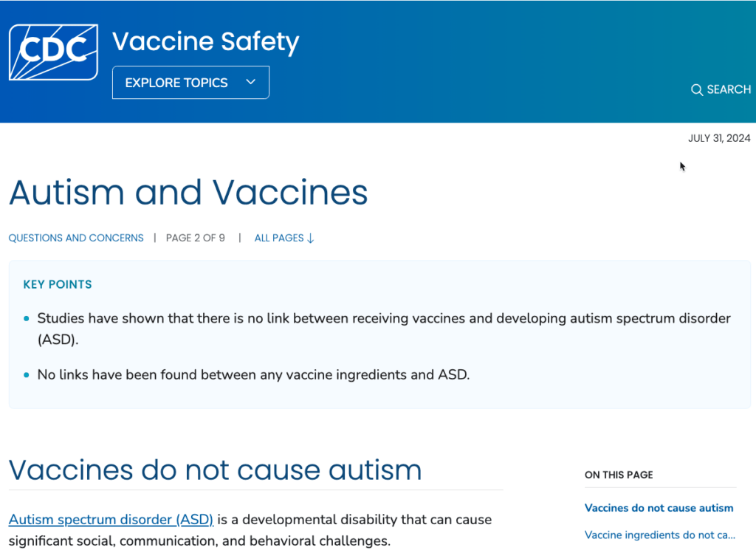This screenshot has height=553, width=756.
Task: Jump to 'Vaccines do not cause autism' section link
Action: (x=659, y=508)
